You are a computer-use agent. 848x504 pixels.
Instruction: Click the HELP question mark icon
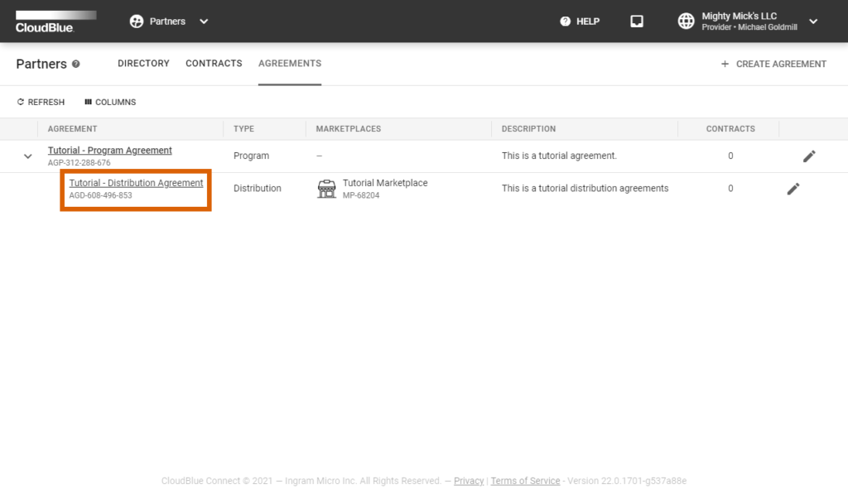click(566, 21)
